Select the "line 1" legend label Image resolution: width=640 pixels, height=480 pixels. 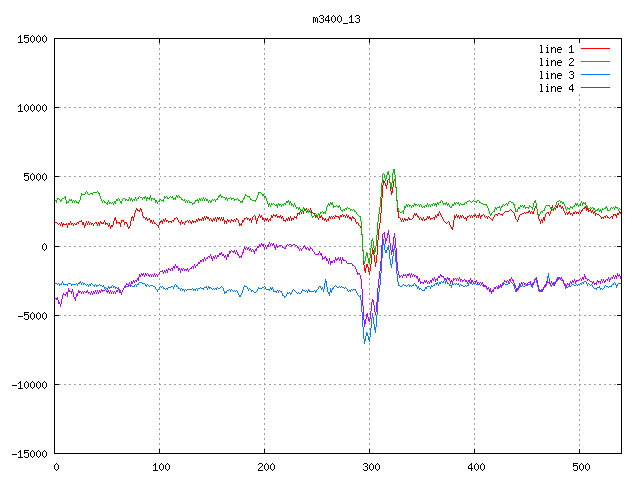point(557,49)
